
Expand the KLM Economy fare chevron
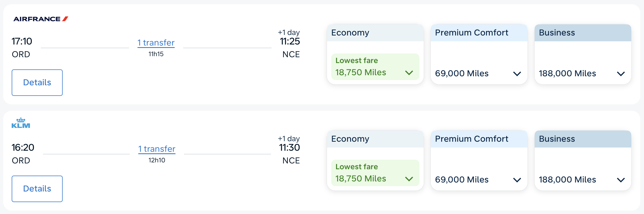click(x=409, y=179)
